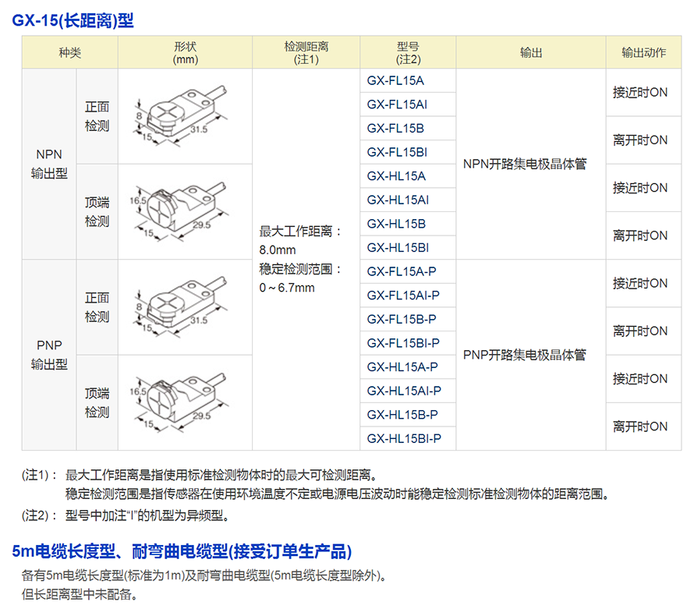Click the NPN top-detection sensor shape image
Screen dimensions: 694x616
pos(184,211)
